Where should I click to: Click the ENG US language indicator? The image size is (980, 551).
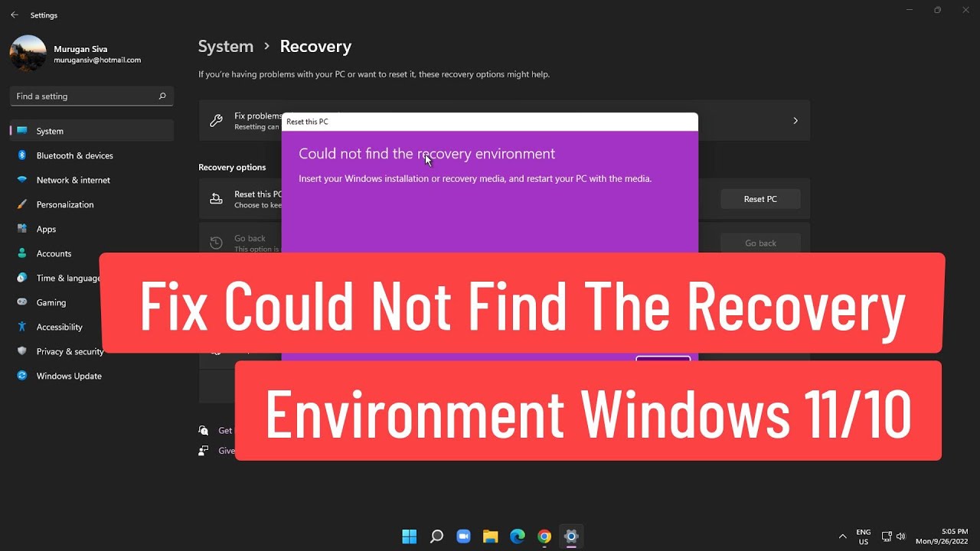pyautogui.click(x=864, y=536)
